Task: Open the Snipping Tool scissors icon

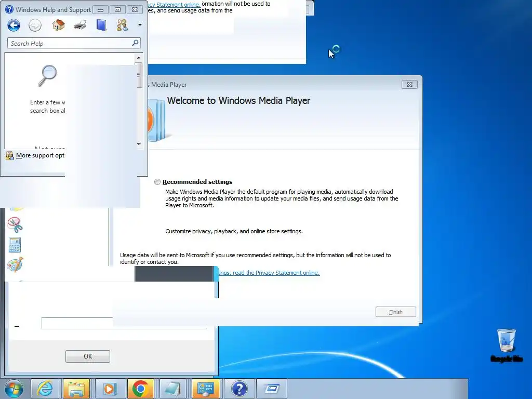Action: [15, 224]
